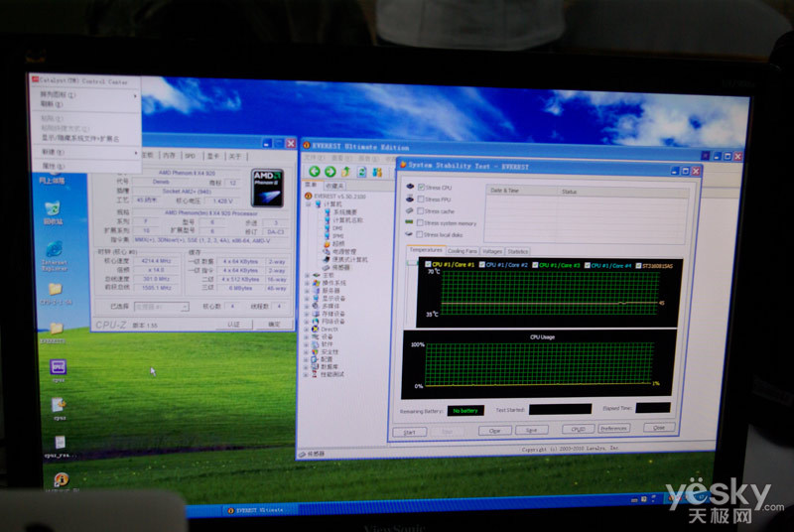Toggle CPU #1 / Core #2 graph checkbox
794x532 pixels.
pyautogui.click(x=482, y=264)
